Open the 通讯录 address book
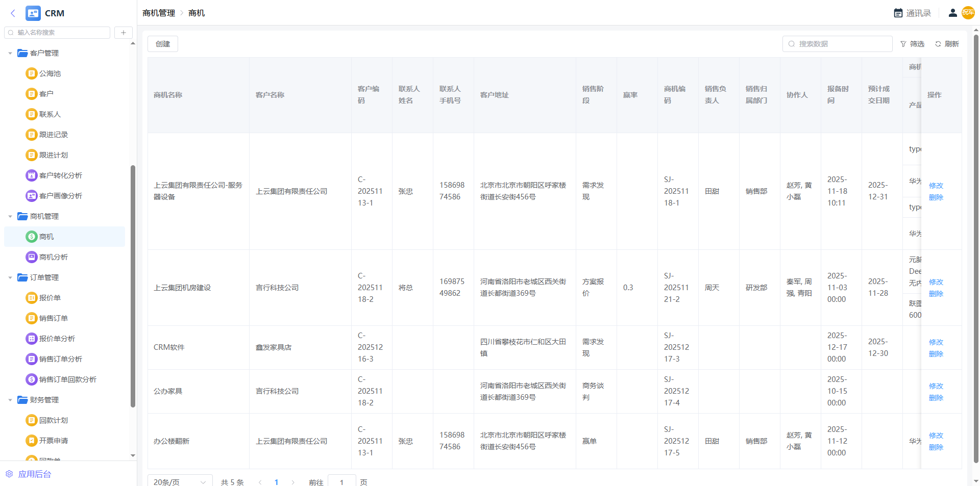The height and width of the screenshot is (486, 980). (912, 13)
